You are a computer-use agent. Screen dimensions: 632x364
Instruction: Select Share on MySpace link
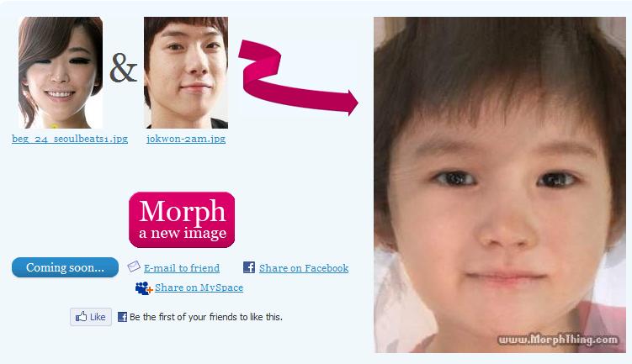click(199, 288)
